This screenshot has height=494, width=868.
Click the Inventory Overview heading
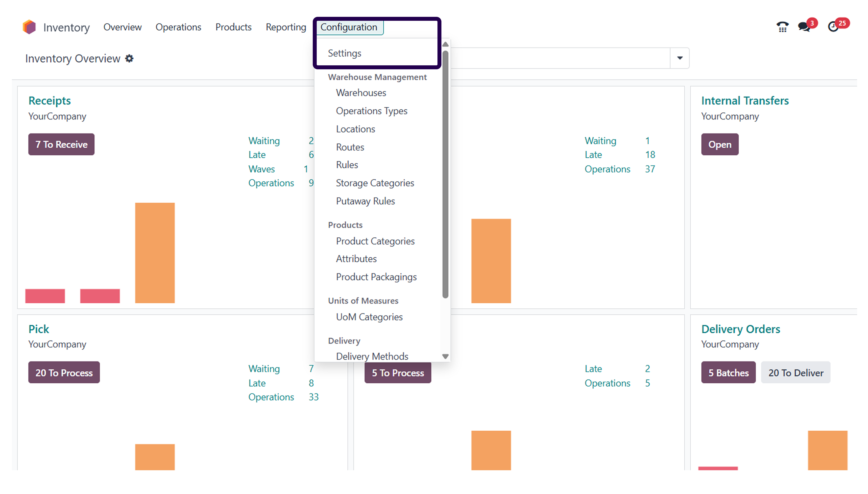coord(72,58)
